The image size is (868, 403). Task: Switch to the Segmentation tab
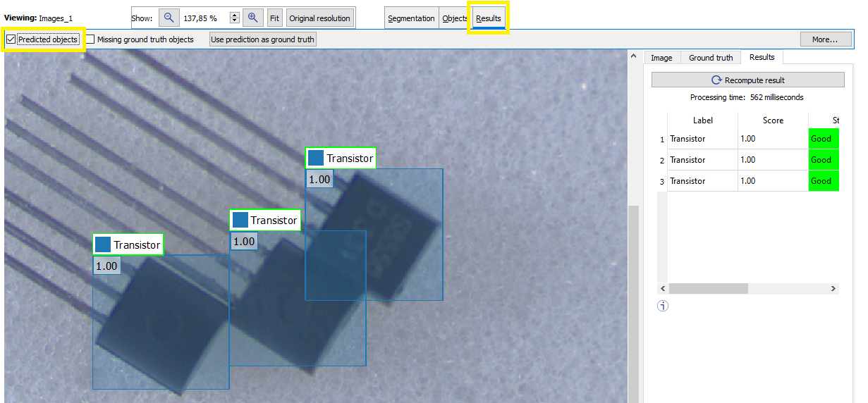[x=411, y=18]
